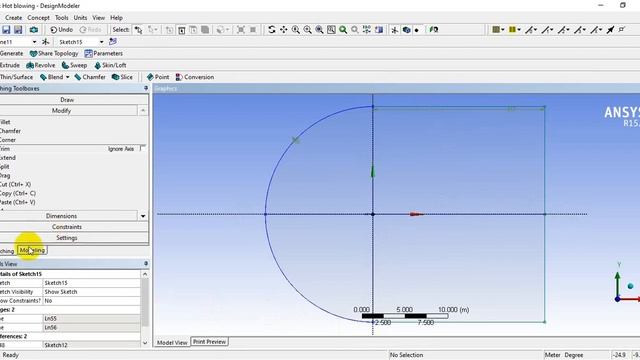The height and width of the screenshot is (360, 640).
Task: Click the Show Constraints 'No' value
Action: point(91,301)
